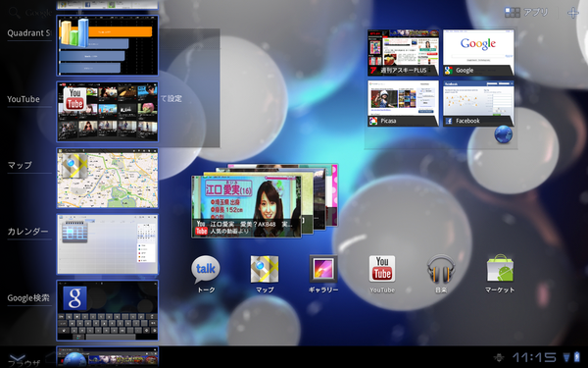Screen dimensions: 588x368
Task: Open the Facebook bookmark thumbnail
Action: (x=478, y=103)
